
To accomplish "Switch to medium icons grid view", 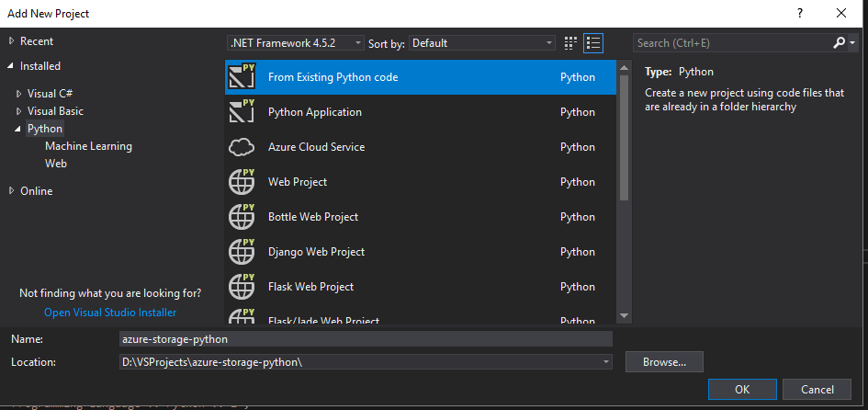I will point(570,42).
